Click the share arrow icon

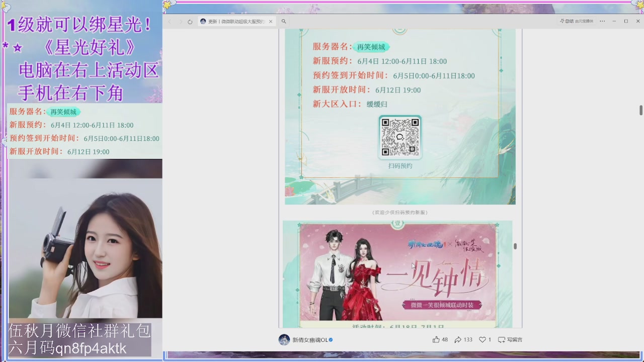click(x=458, y=340)
